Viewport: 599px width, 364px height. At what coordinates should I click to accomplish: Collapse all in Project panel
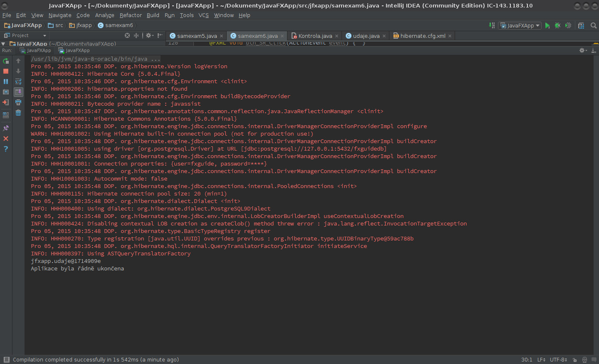(136, 35)
